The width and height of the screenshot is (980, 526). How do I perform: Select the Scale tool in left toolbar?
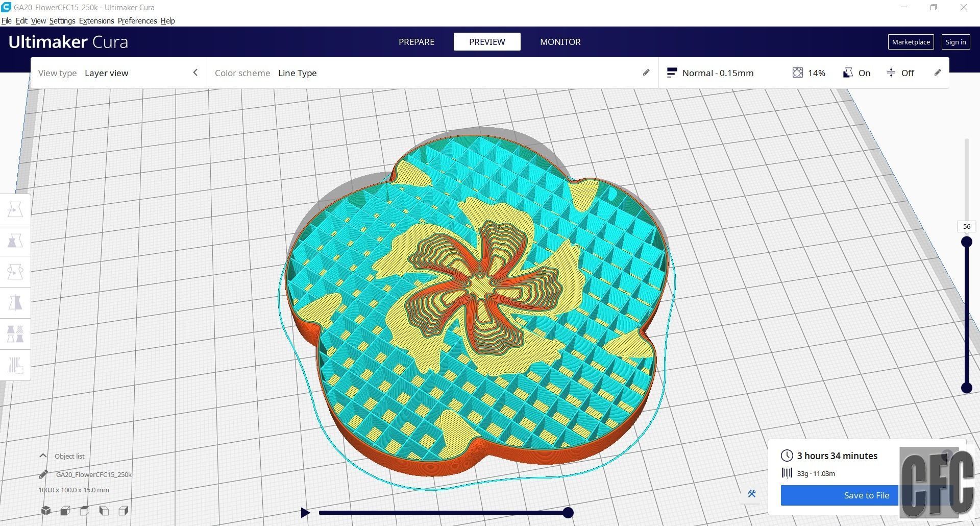[x=15, y=241]
